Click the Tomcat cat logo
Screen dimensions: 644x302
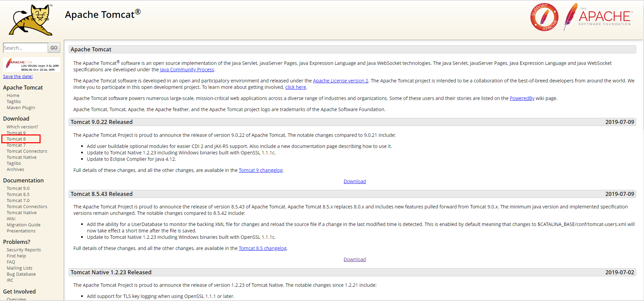(x=31, y=20)
